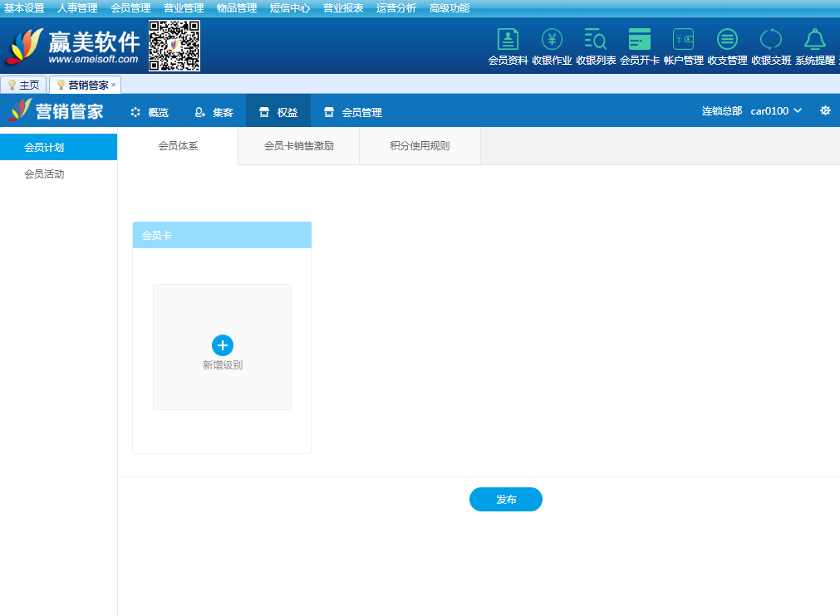This screenshot has width=840, height=616.
Task: Close the 营销管家 tab
Action: pyautogui.click(x=114, y=85)
